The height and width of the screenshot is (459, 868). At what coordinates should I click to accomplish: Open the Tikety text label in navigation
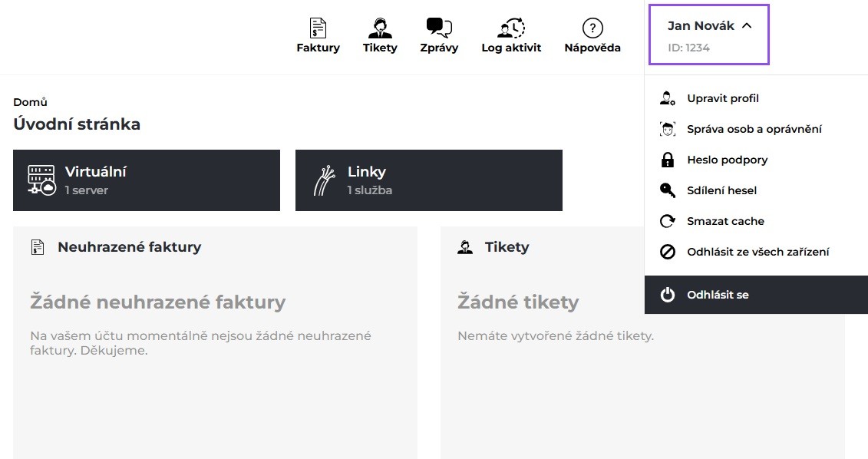tap(380, 48)
